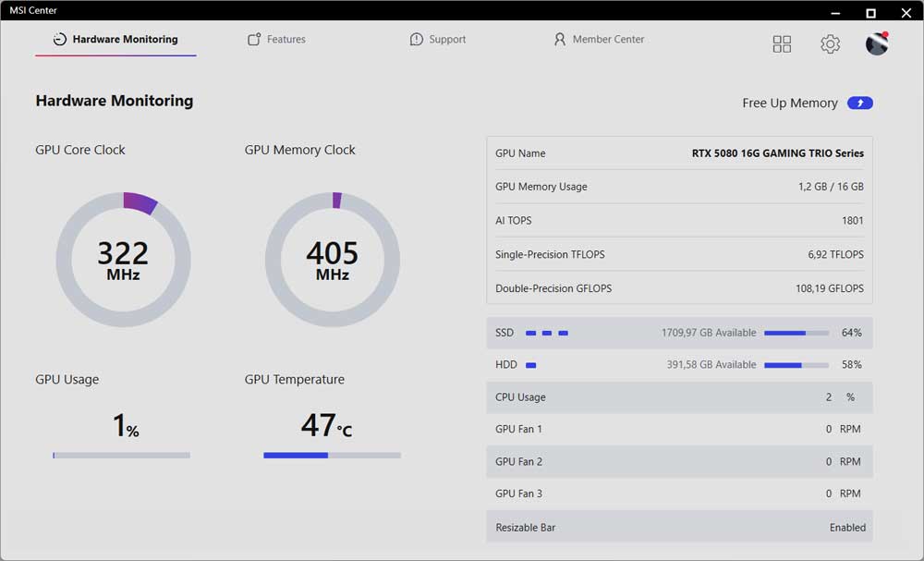Click the Support chat bubble icon

[416, 40]
